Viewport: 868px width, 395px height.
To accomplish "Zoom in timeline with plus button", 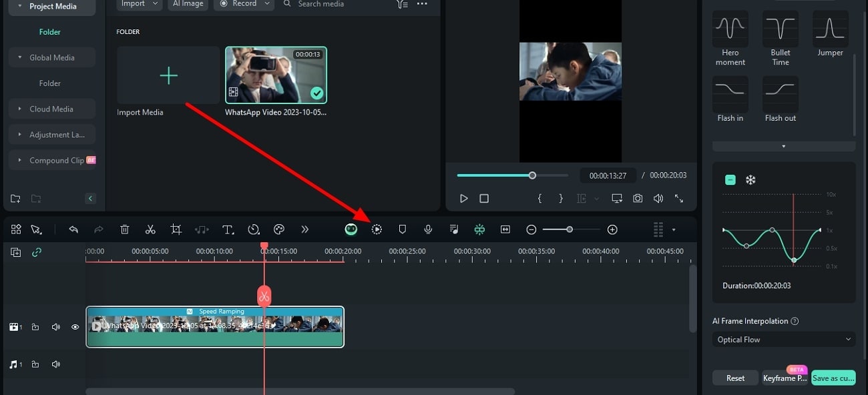I will (x=612, y=230).
